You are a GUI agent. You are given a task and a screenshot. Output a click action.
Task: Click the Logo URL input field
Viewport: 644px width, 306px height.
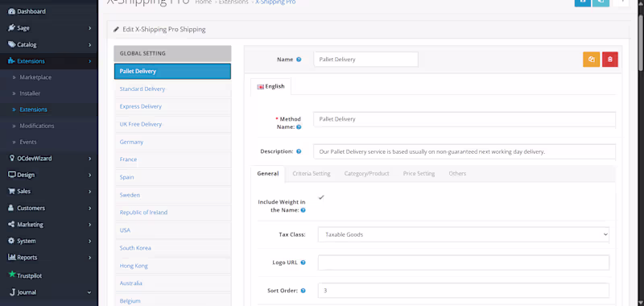pyautogui.click(x=464, y=263)
